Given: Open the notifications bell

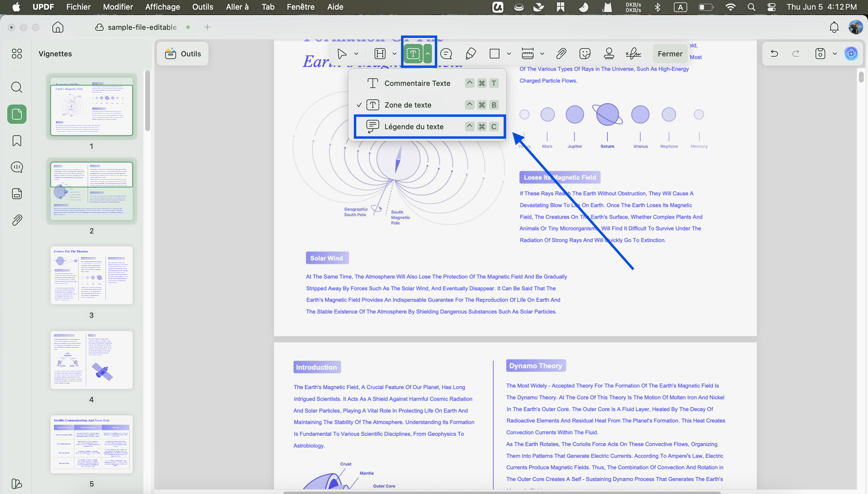Looking at the screenshot, I should (x=834, y=27).
